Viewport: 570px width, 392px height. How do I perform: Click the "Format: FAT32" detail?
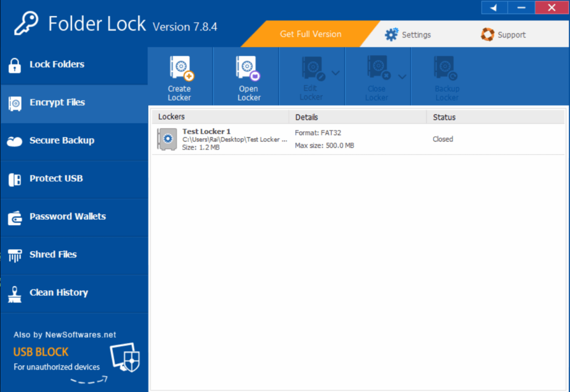(x=318, y=133)
